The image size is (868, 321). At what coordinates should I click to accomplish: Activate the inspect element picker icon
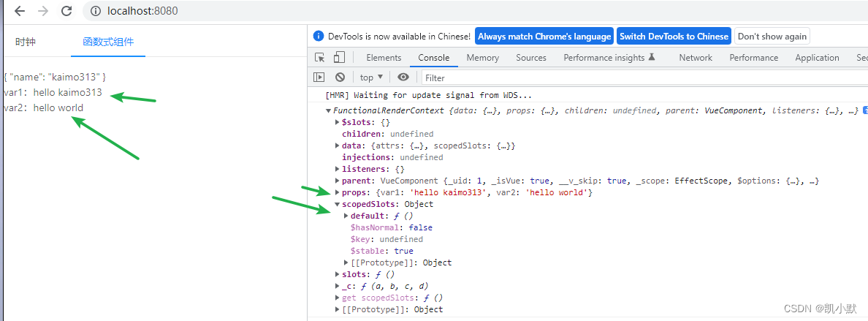click(320, 58)
